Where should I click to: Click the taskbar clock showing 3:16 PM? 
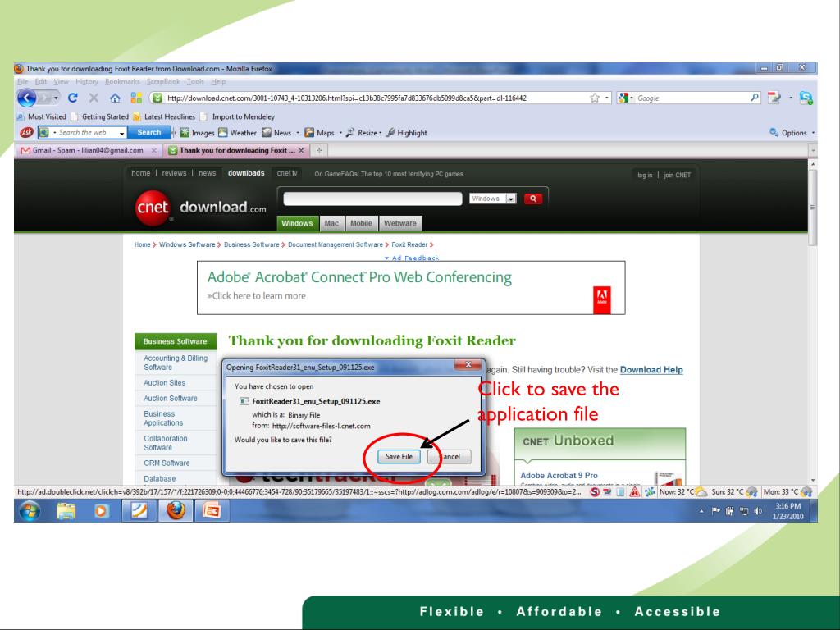787,511
